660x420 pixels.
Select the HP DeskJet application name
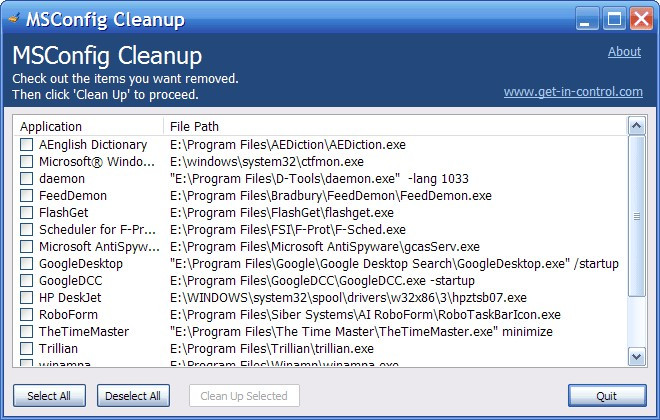(70, 298)
